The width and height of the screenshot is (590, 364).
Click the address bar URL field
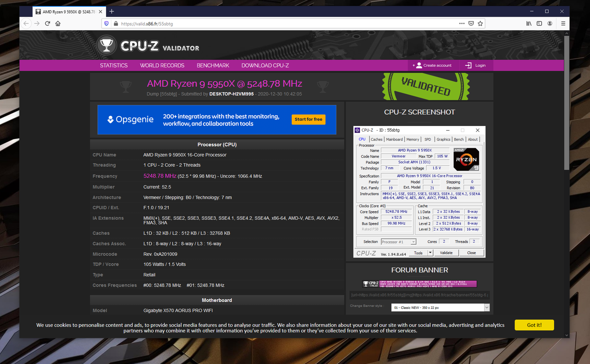pyautogui.click(x=287, y=24)
